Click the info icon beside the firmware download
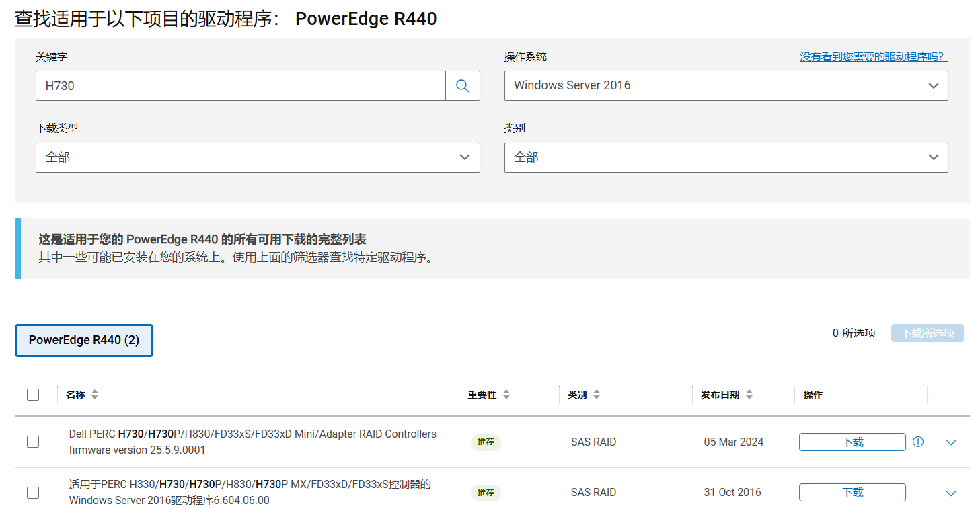 [918, 442]
